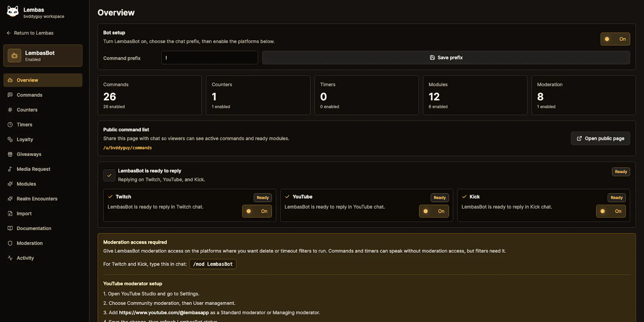Click the Media Request music note icon

click(x=10, y=169)
